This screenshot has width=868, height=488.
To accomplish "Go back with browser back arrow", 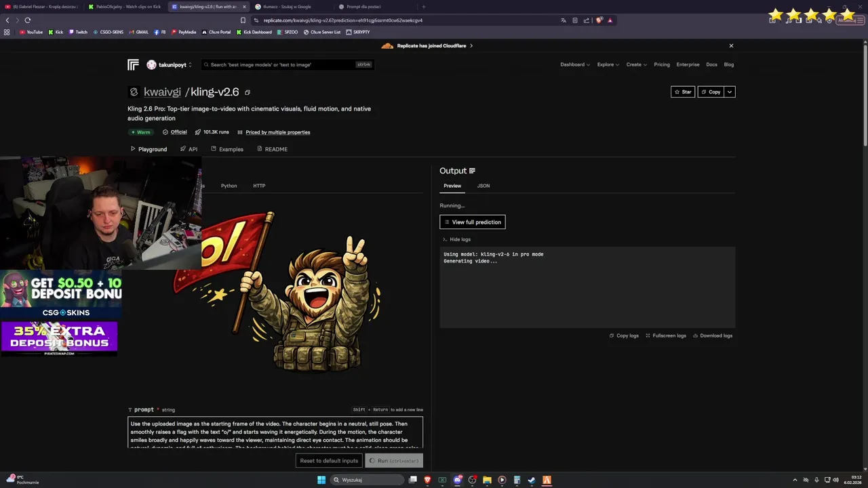I will point(7,20).
